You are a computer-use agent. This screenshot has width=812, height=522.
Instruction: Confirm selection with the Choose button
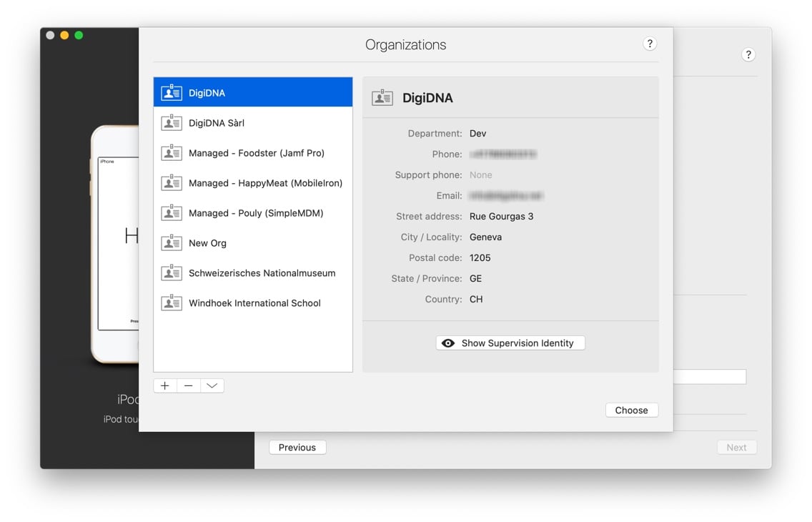tap(631, 410)
